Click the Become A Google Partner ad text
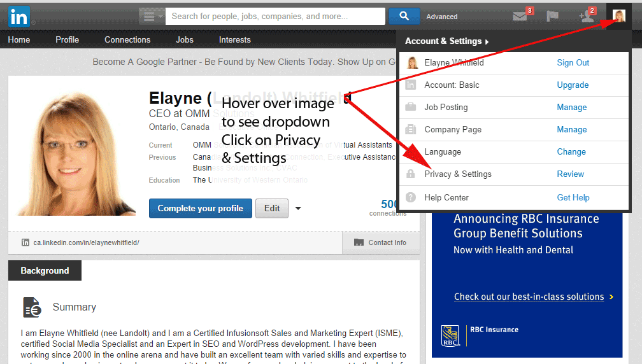This screenshot has width=642, height=364. tap(244, 62)
